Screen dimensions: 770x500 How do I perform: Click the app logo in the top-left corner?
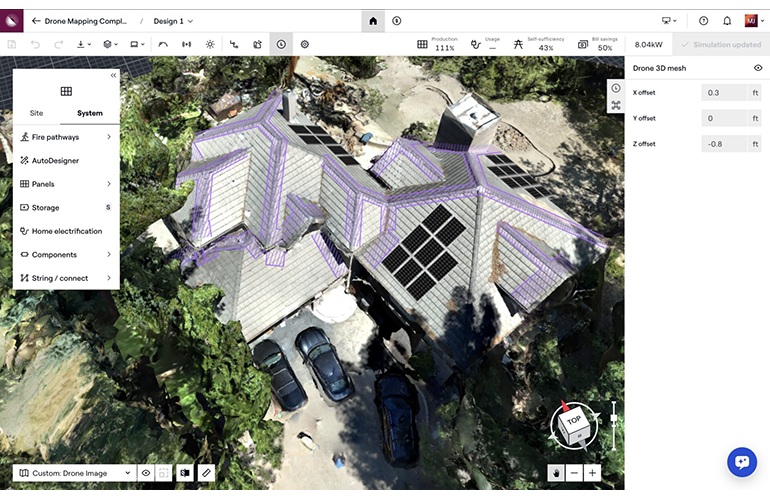pyautogui.click(x=11, y=21)
